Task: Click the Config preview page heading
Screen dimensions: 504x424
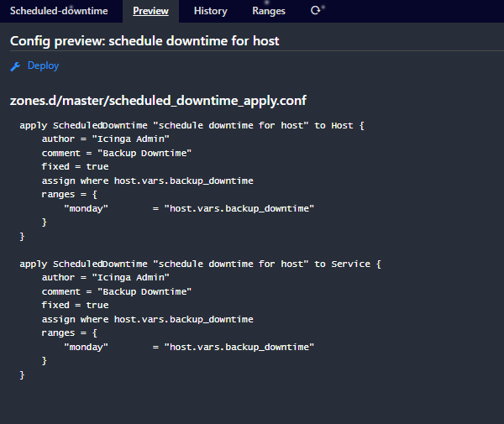Action: [144, 40]
